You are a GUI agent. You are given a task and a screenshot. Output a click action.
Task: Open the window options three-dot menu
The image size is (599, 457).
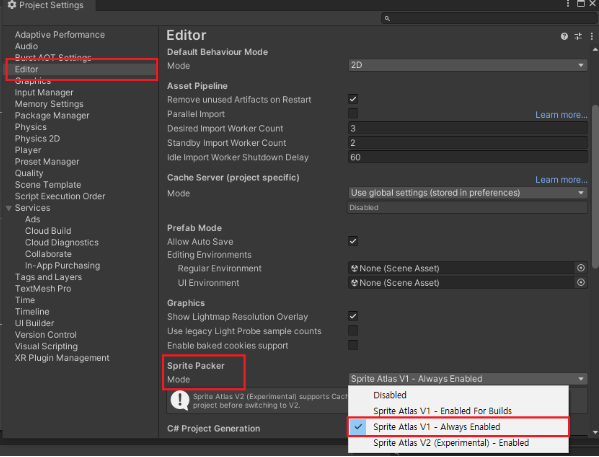pos(568,3)
